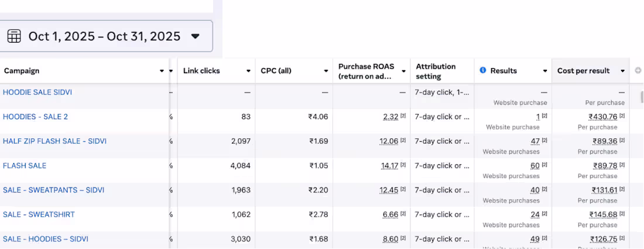Screen dimensions: 644x249
Task: Click the calendar icon in the date picker
Action: coord(14,36)
